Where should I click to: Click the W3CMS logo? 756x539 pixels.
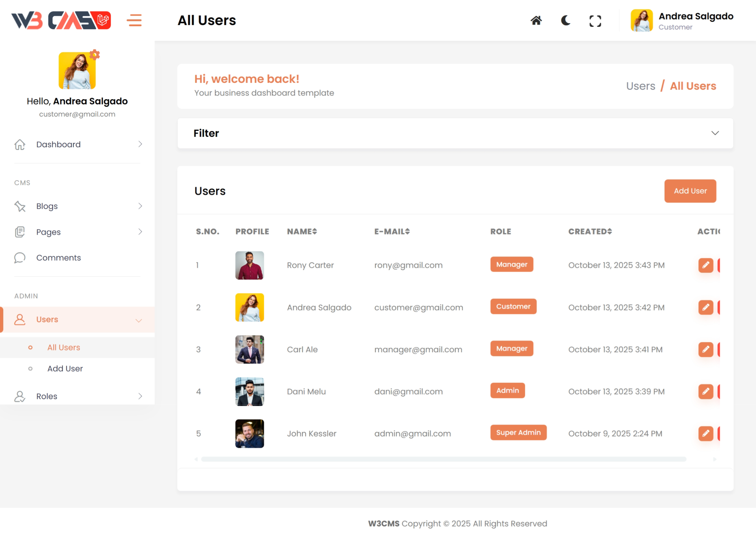pos(61,21)
